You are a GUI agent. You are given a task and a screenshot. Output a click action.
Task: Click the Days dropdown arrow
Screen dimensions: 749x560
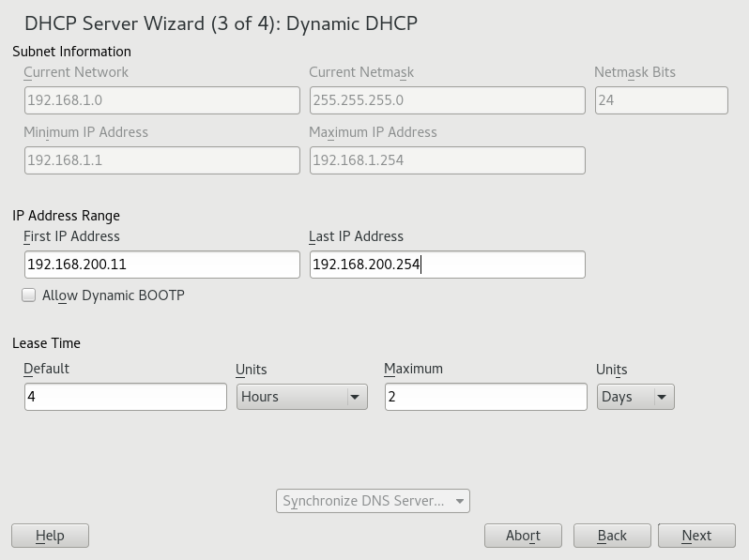(x=662, y=398)
